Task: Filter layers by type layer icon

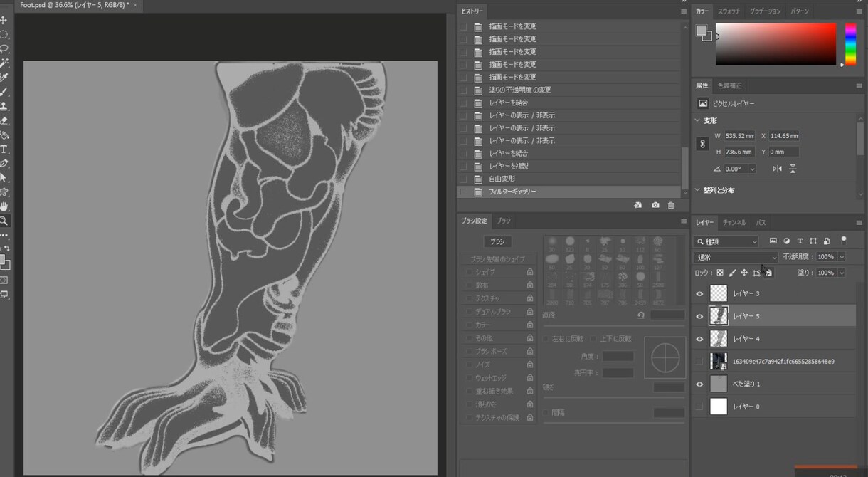Action: click(800, 241)
